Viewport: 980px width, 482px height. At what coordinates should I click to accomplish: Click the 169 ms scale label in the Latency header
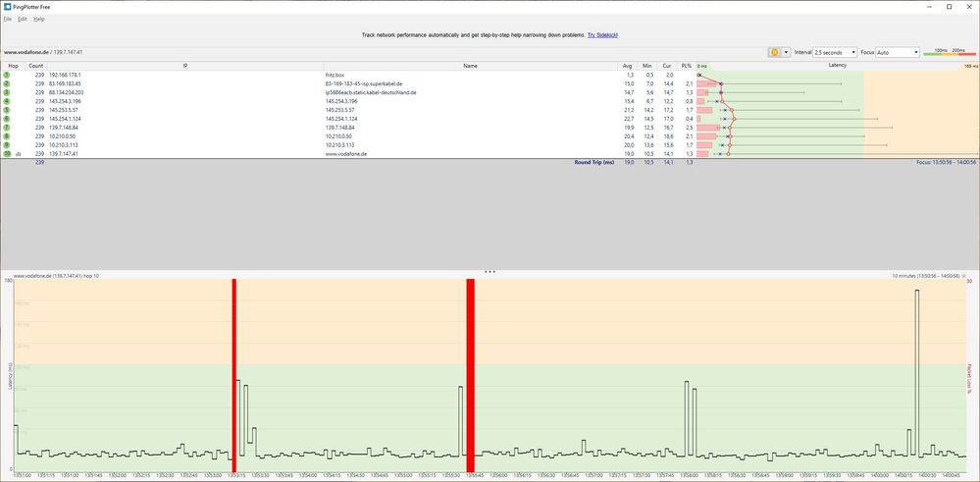click(970, 66)
